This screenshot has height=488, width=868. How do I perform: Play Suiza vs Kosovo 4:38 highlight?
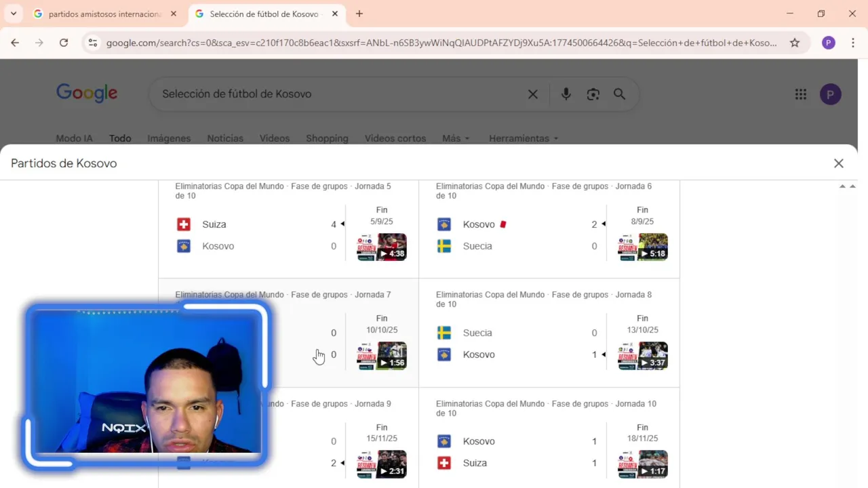coord(382,247)
